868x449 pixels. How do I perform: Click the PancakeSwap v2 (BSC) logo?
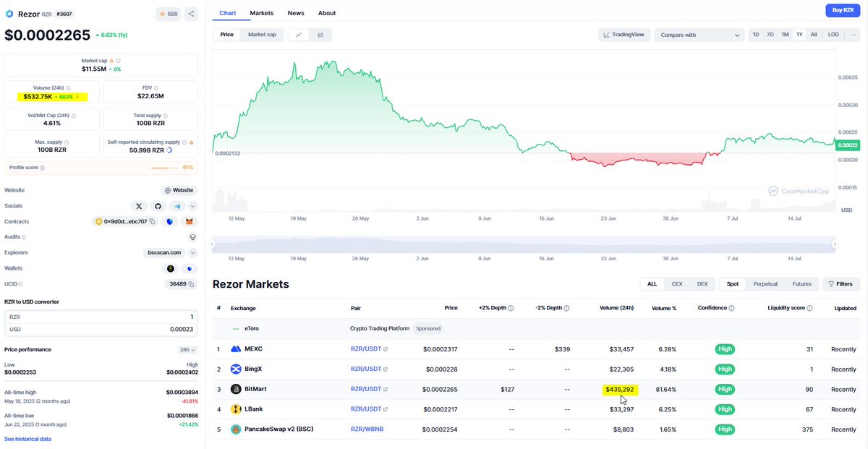pyautogui.click(x=235, y=429)
